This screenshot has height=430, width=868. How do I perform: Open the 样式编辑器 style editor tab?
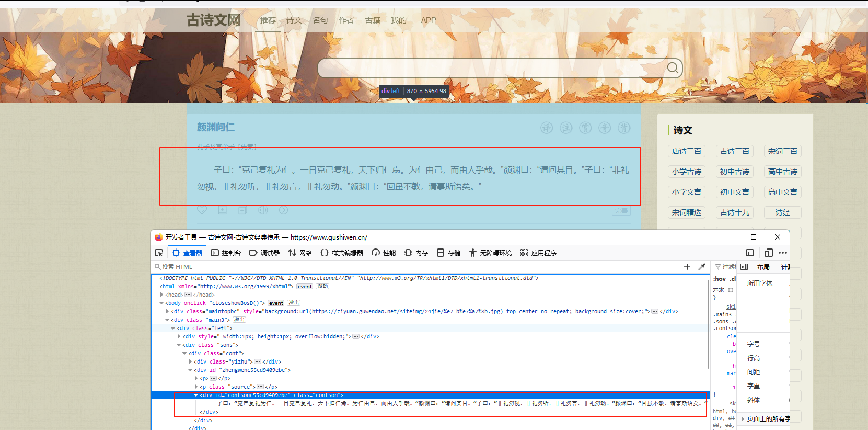coord(342,253)
